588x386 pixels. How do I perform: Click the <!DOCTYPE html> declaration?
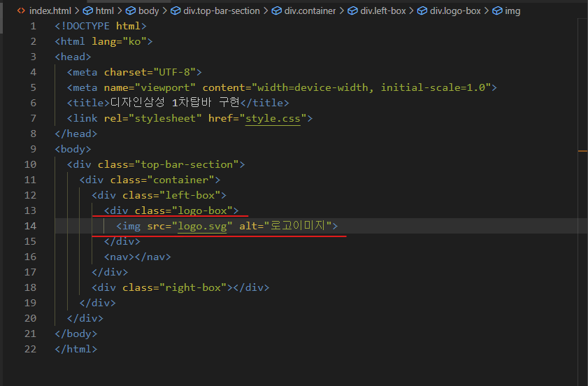(x=101, y=27)
